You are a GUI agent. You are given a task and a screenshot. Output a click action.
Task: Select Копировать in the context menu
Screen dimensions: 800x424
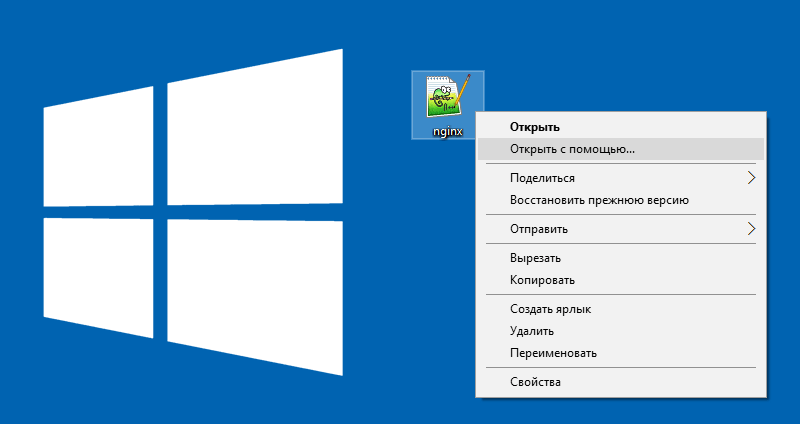click(621, 280)
